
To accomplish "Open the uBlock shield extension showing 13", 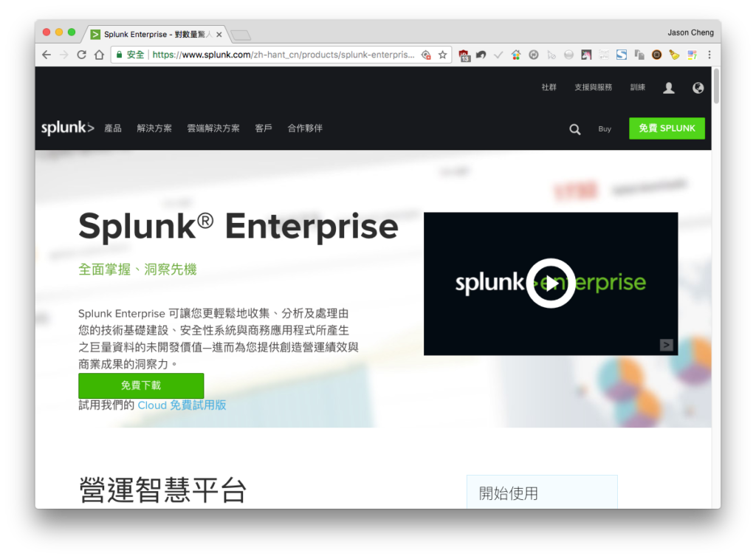I will [x=464, y=55].
